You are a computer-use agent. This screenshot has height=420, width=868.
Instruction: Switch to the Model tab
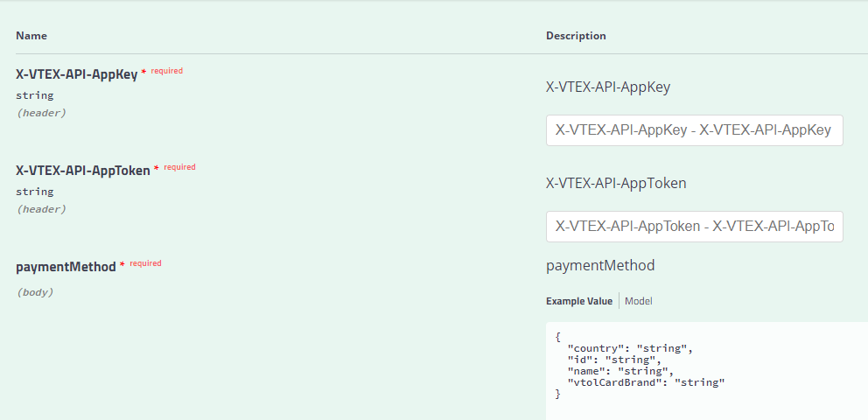[639, 301]
